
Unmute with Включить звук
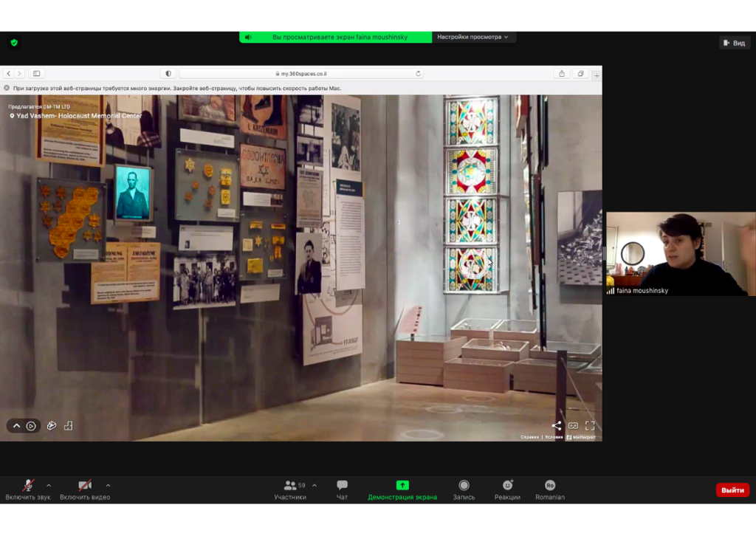pos(28,489)
